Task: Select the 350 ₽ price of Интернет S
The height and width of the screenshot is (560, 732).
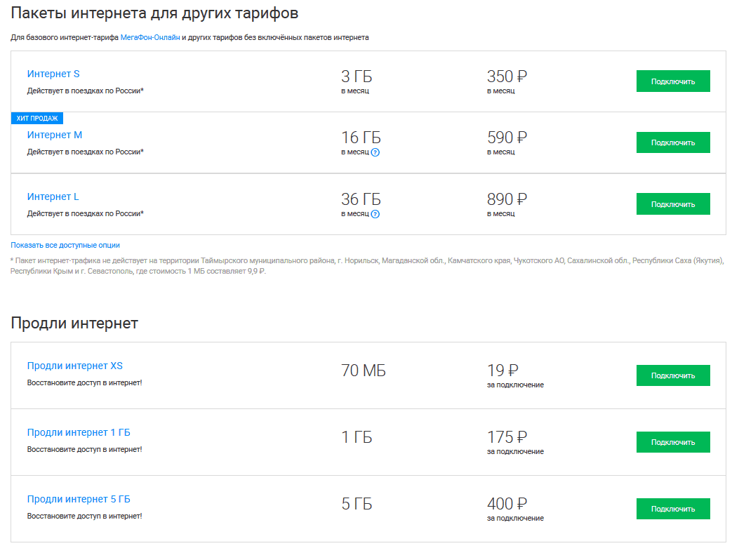Action: tap(506, 76)
